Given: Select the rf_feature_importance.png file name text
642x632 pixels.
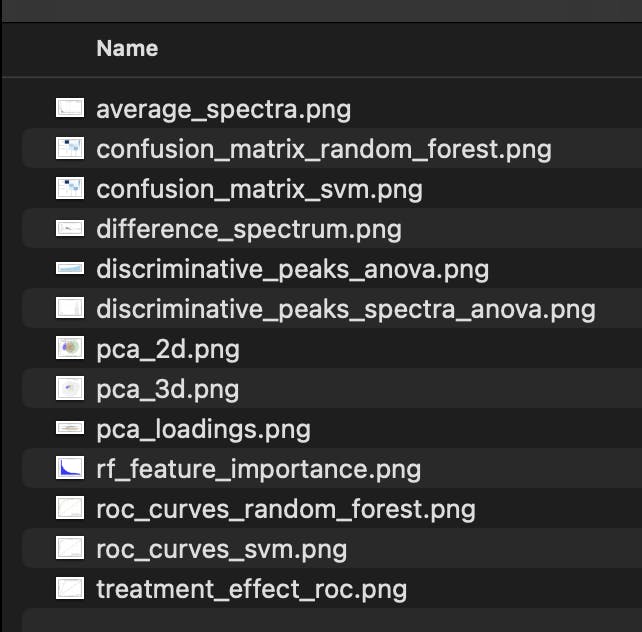Looking at the screenshot, I should [258, 469].
